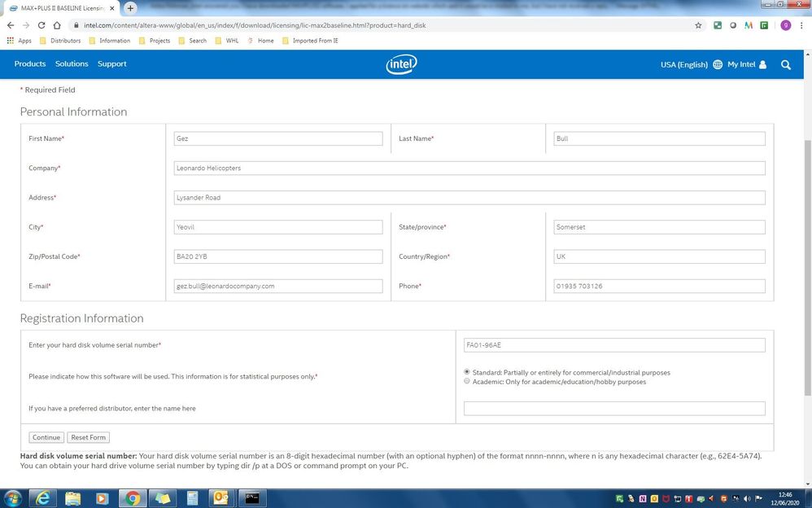Screen dimensions: 812x508
Task: Click the State/province field
Action: (x=659, y=227)
